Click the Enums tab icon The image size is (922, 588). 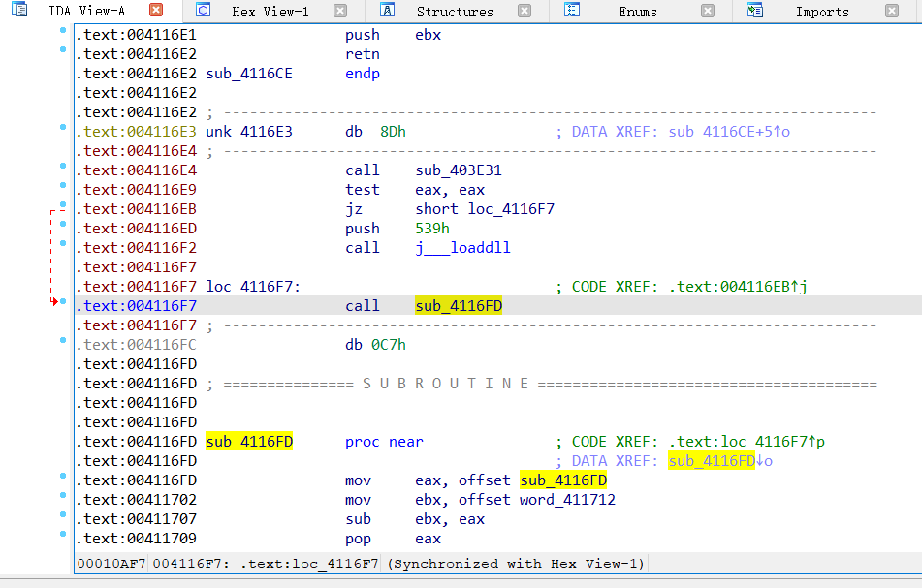(572, 10)
